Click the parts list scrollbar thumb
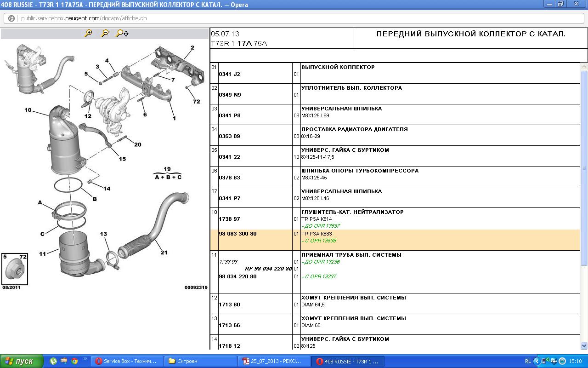Image resolution: width=588 pixels, height=368 pixels. point(584,168)
